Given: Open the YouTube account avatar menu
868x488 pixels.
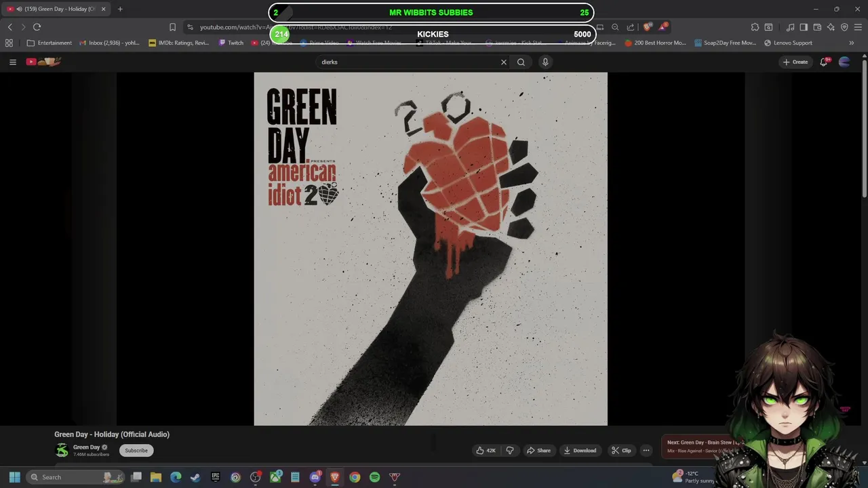Looking at the screenshot, I should coord(844,62).
